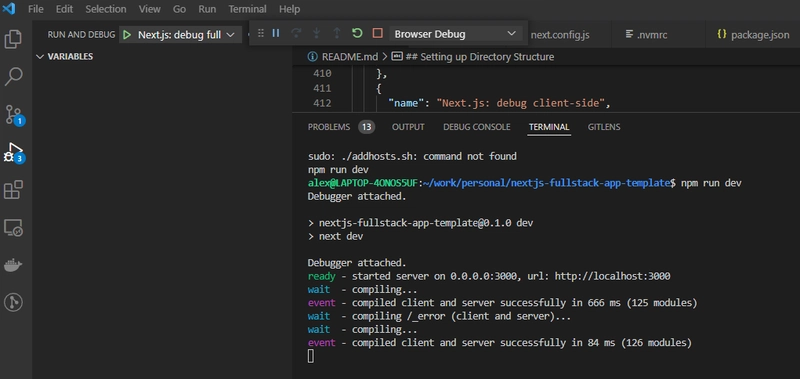Open Run and Debug view icon
Viewport: 800px width, 379px height.
[14, 153]
